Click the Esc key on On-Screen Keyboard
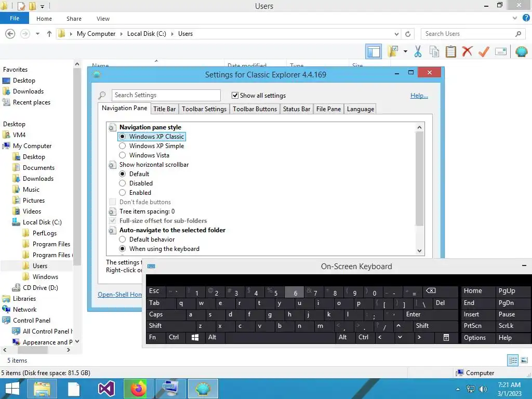The height and width of the screenshot is (399, 532). coord(156,291)
